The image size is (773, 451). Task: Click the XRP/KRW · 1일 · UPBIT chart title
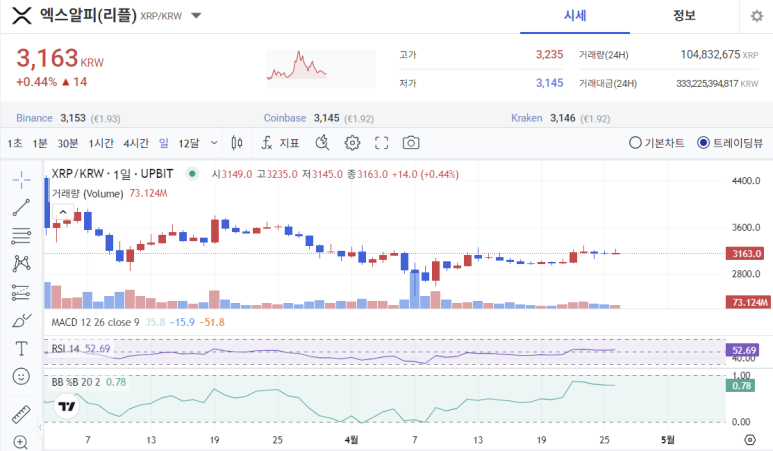(x=112, y=173)
